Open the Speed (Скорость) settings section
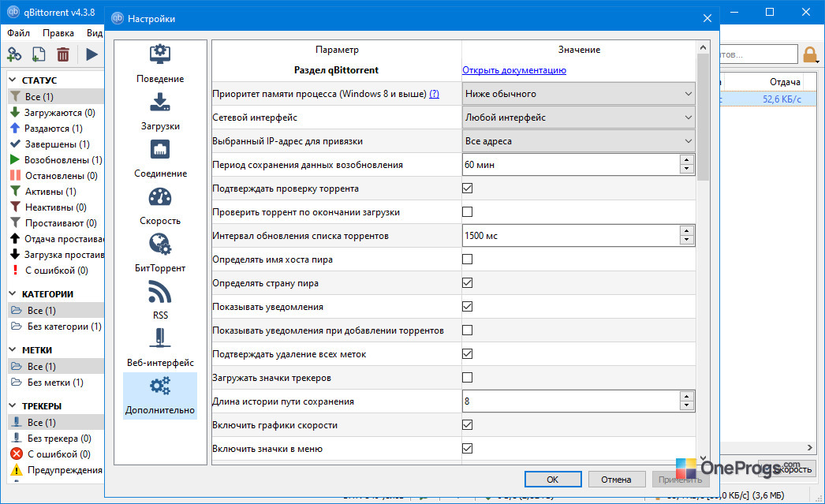825x504 pixels. (160, 206)
